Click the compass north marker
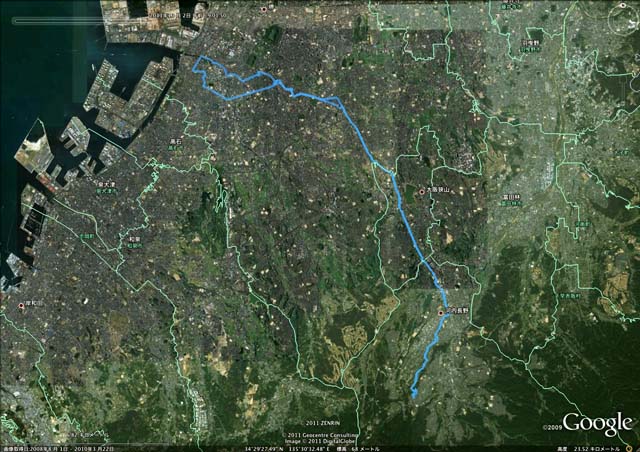640x452 pixels. pyautogui.click(x=624, y=6)
